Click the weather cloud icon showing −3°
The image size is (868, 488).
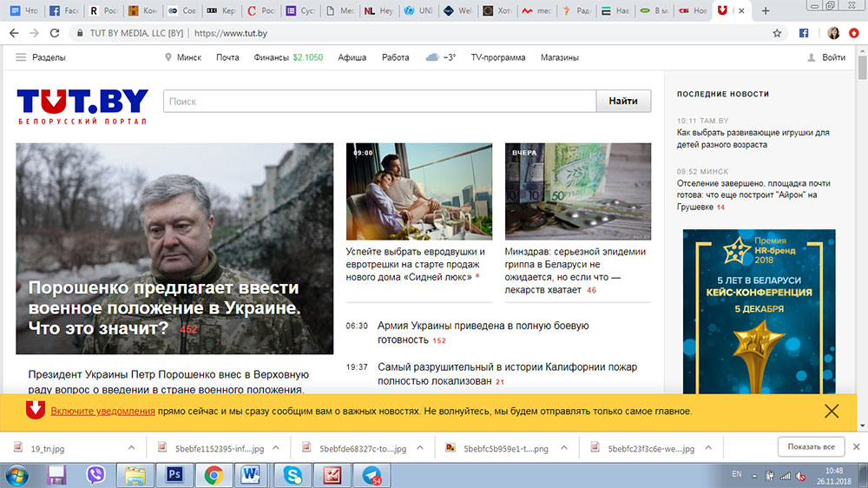click(432, 57)
